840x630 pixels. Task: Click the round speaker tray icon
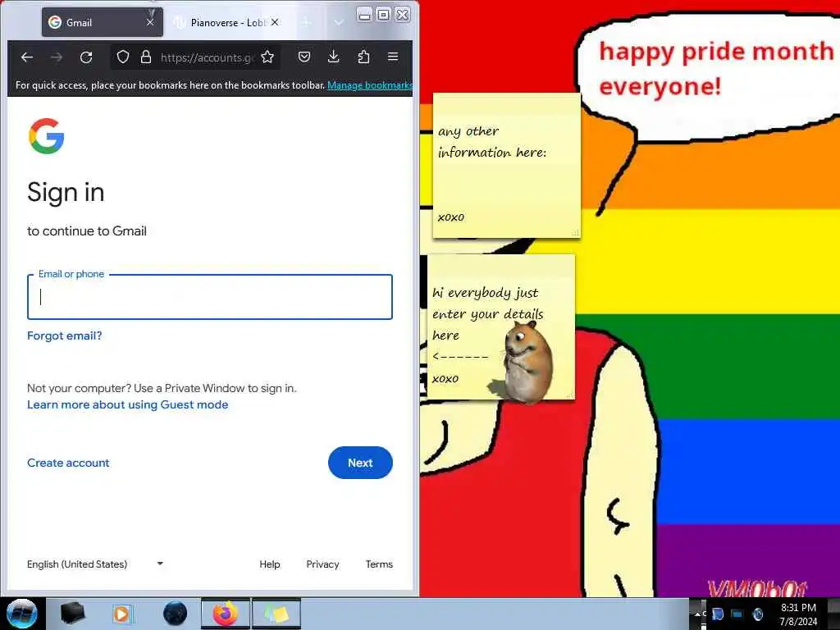tap(758, 614)
